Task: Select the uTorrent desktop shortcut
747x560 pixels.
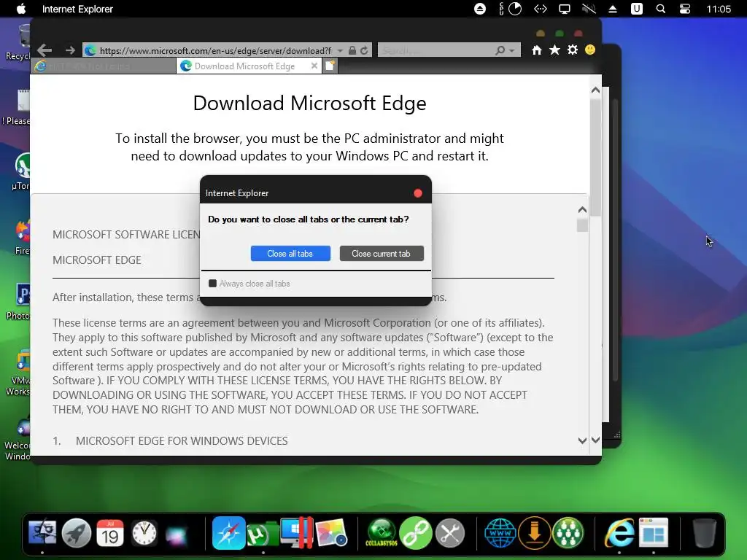Action: [x=20, y=171]
